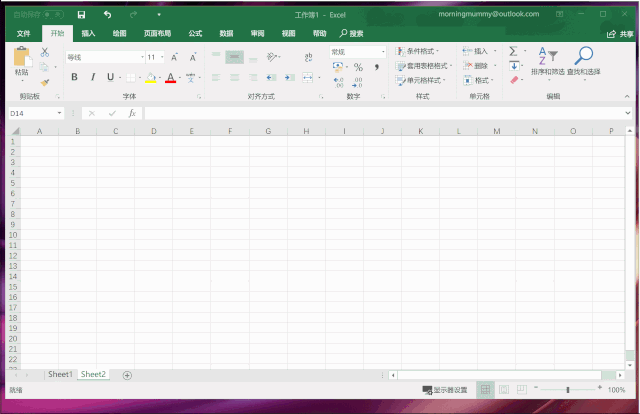Collapse the ribbon

(x=627, y=96)
